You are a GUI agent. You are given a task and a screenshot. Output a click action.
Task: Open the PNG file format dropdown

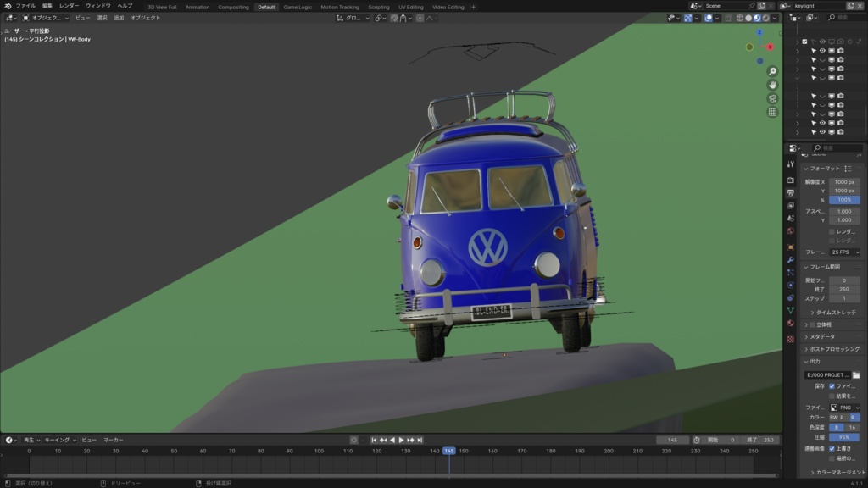pyautogui.click(x=845, y=408)
